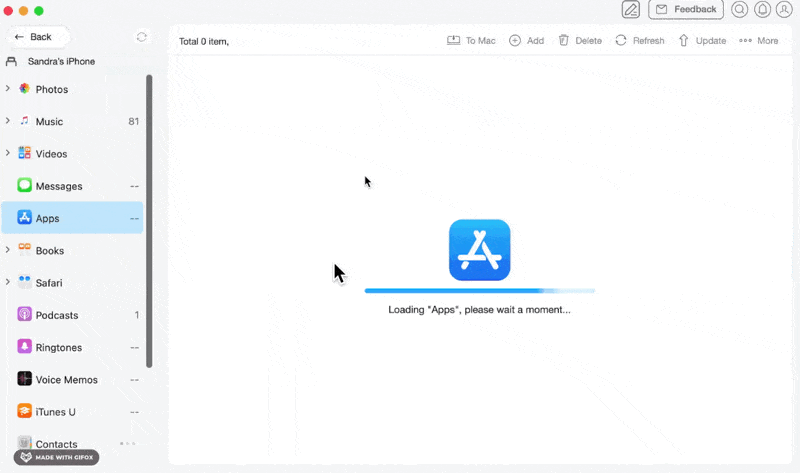
Task: Expand the Safari category
Action: [x=8, y=282]
